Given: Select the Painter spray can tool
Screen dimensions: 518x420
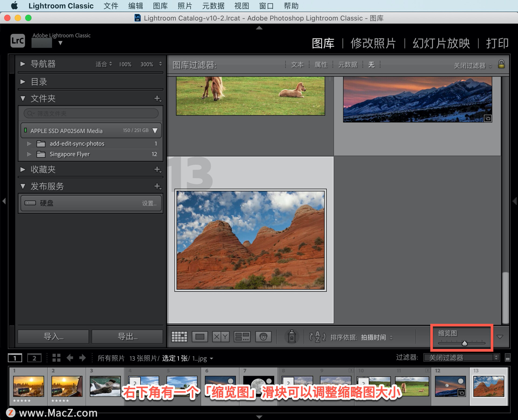Looking at the screenshot, I should coord(292,337).
